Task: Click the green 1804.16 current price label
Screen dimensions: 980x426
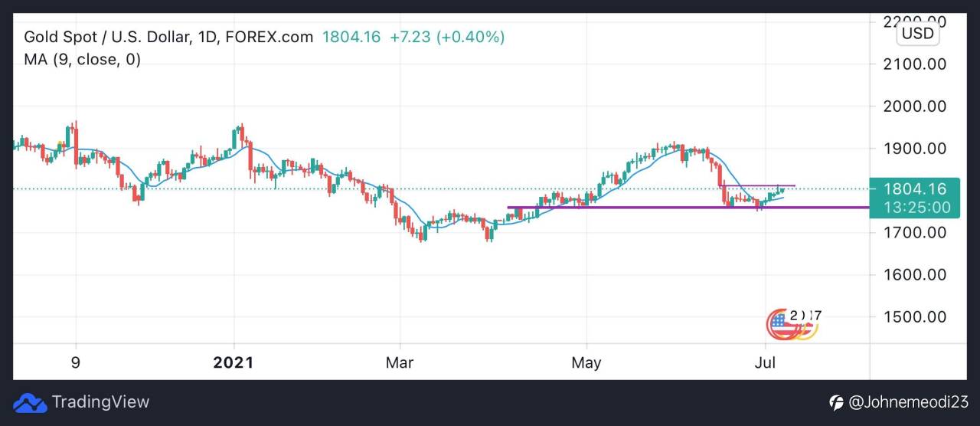Action: point(914,188)
